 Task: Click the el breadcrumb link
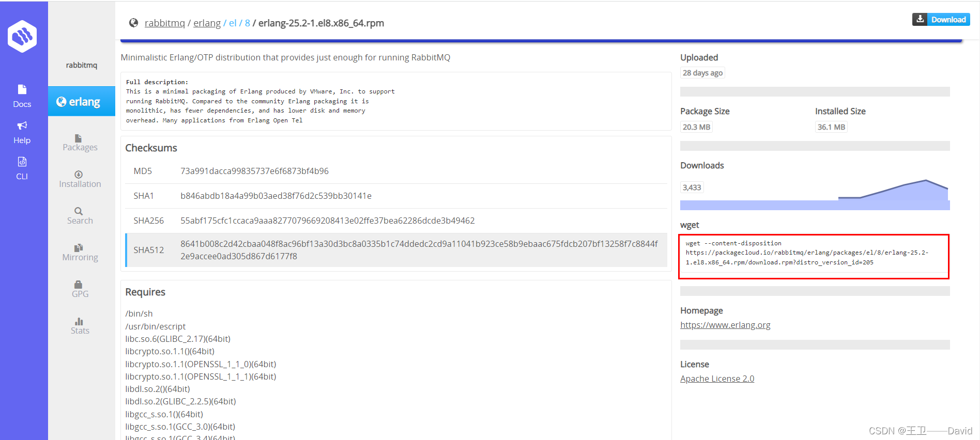(233, 23)
